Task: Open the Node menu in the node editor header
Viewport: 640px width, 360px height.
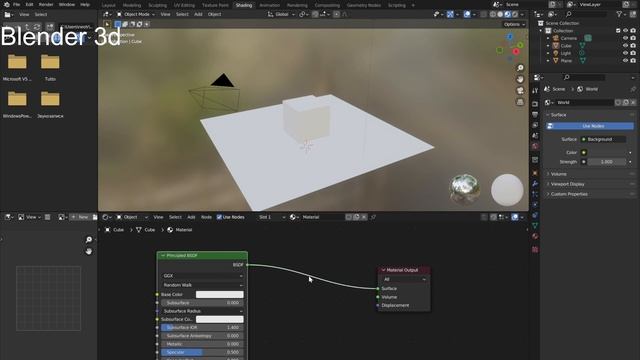Action: pos(206,217)
